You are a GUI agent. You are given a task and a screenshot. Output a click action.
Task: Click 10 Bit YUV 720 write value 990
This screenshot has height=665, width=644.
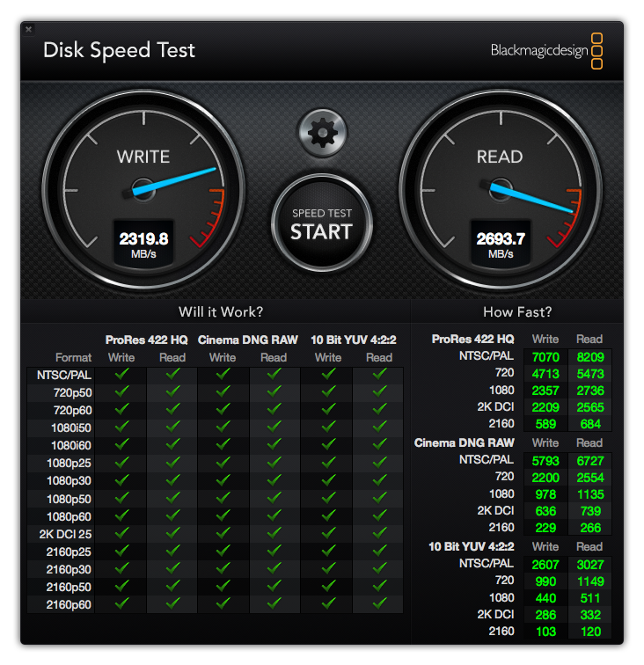click(x=545, y=581)
